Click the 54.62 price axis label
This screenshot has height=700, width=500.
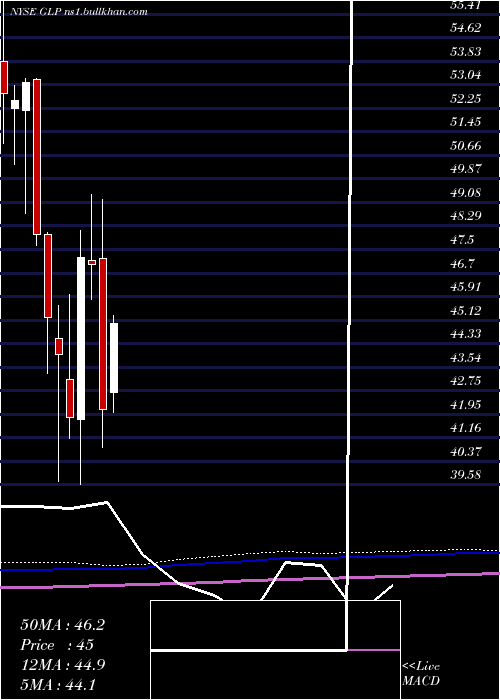point(466,28)
